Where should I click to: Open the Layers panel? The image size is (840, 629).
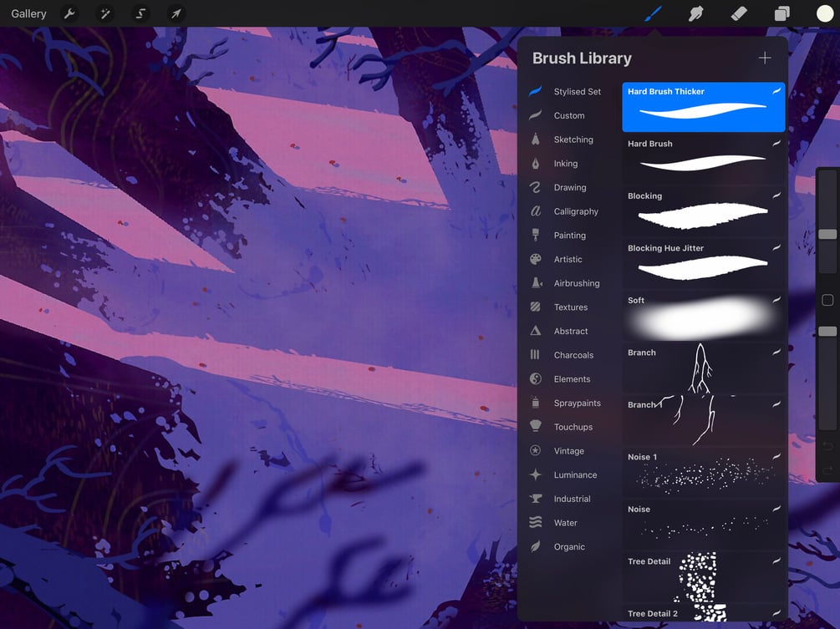[x=781, y=13]
